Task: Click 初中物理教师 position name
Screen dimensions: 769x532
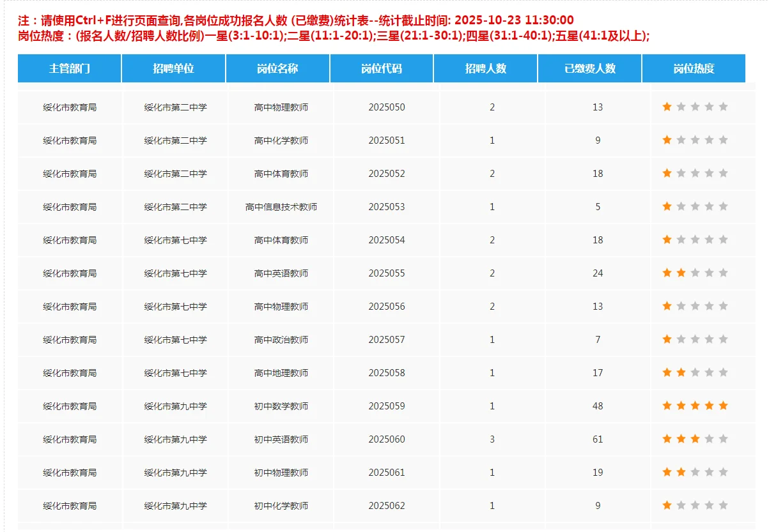Action: point(281,473)
